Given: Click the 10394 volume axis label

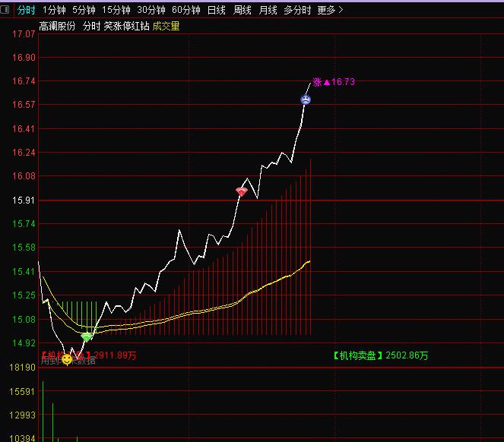Looking at the screenshot, I should [22, 438].
